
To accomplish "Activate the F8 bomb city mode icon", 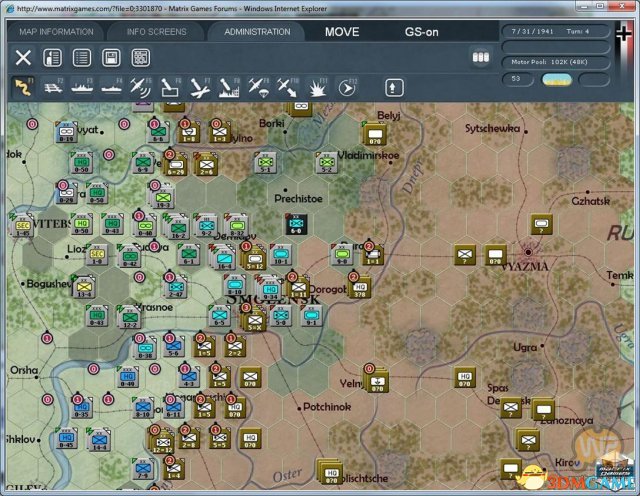I will pyautogui.click(x=229, y=88).
